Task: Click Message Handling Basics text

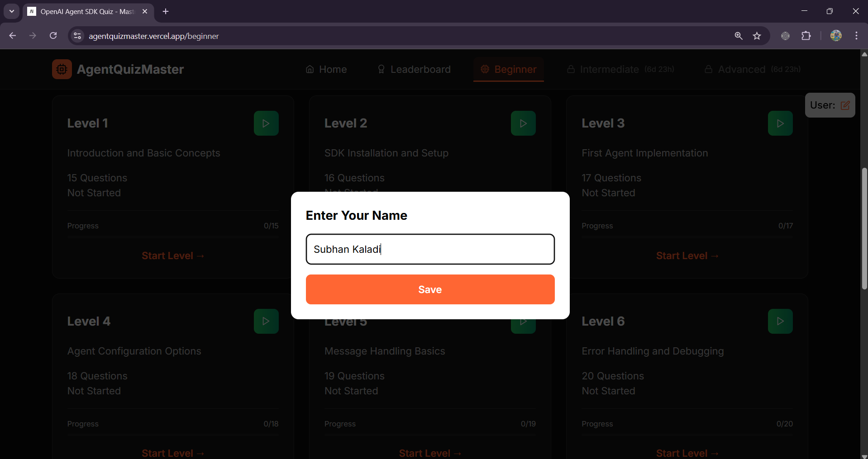Action: click(x=385, y=351)
